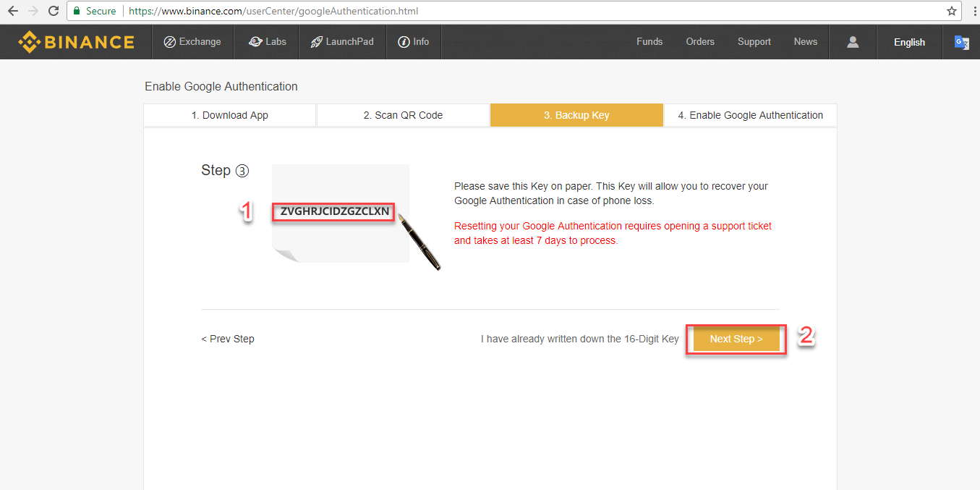
Task: Click the Google Translate icon
Action: tap(961, 42)
